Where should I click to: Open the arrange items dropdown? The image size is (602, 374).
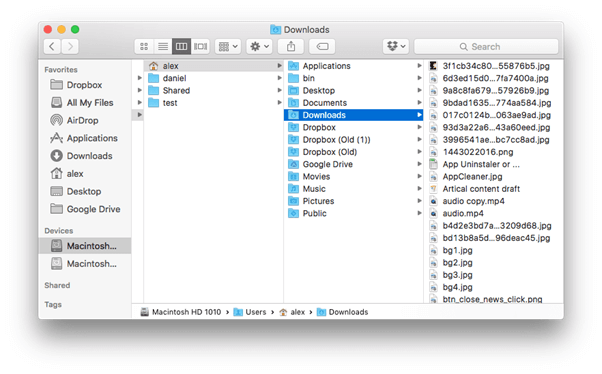click(228, 46)
